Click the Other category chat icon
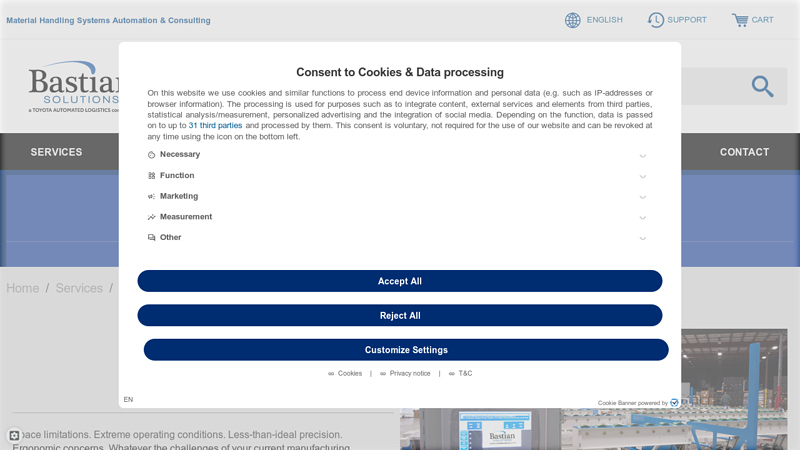 [x=152, y=238]
